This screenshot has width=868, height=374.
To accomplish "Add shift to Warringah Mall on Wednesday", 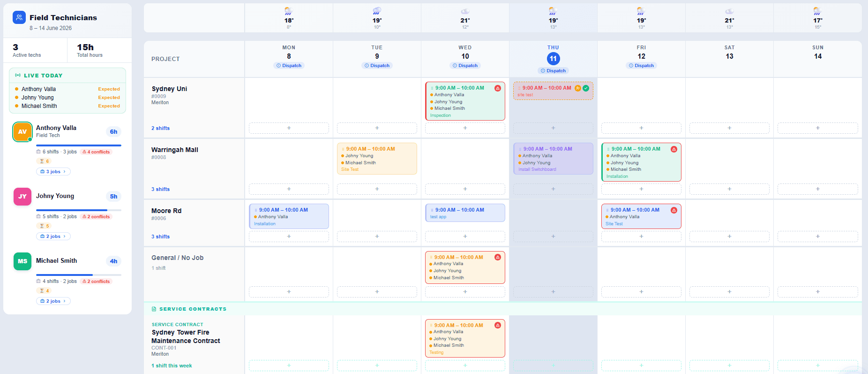I will (x=465, y=189).
